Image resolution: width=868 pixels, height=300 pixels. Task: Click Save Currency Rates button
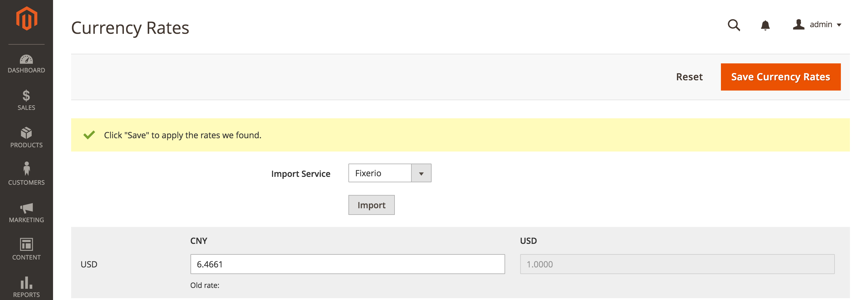point(780,77)
